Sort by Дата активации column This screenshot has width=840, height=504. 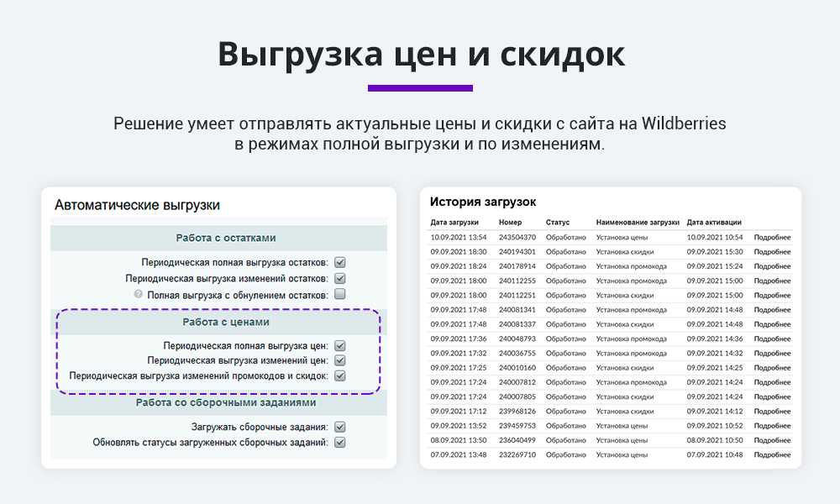(714, 223)
